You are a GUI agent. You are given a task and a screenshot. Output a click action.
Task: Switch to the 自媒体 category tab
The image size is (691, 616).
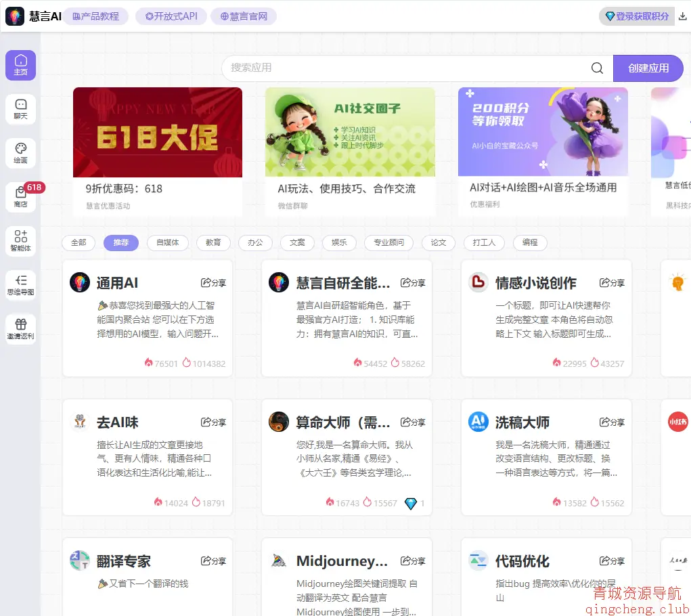coord(167,242)
